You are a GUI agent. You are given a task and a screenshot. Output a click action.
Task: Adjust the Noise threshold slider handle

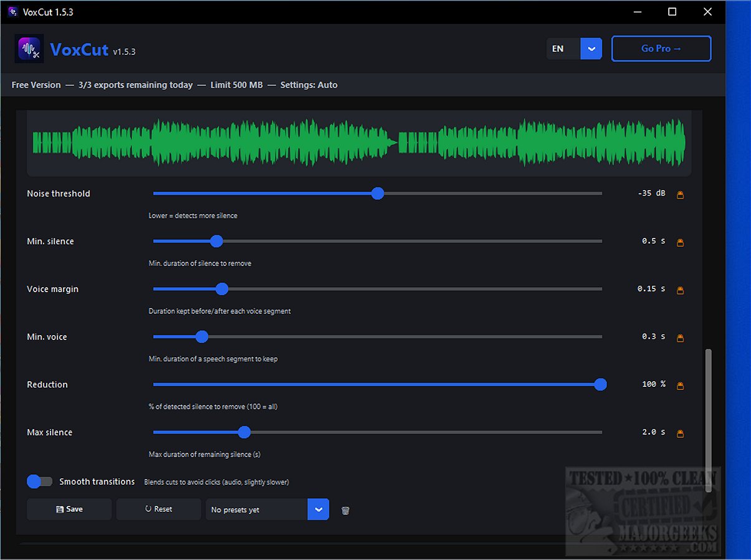click(377, 194)
